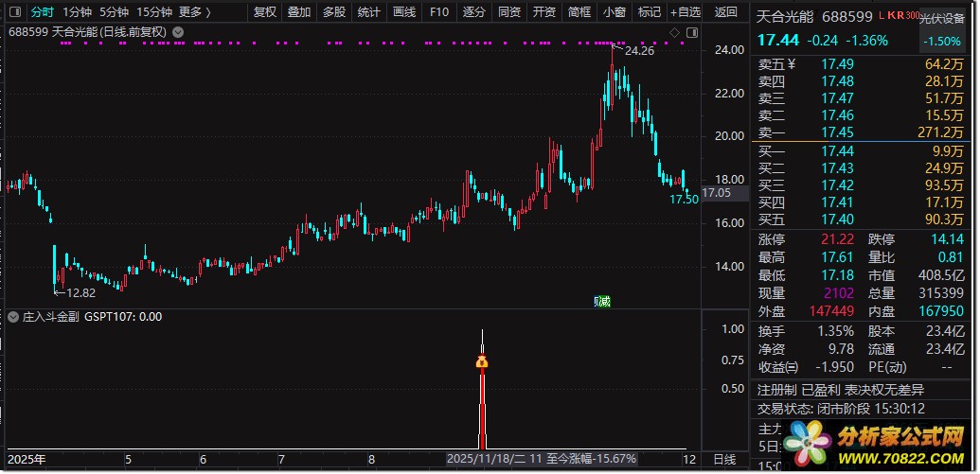Click the 17.05 price axis marker

pyautogui.click(x=724, y=194)
